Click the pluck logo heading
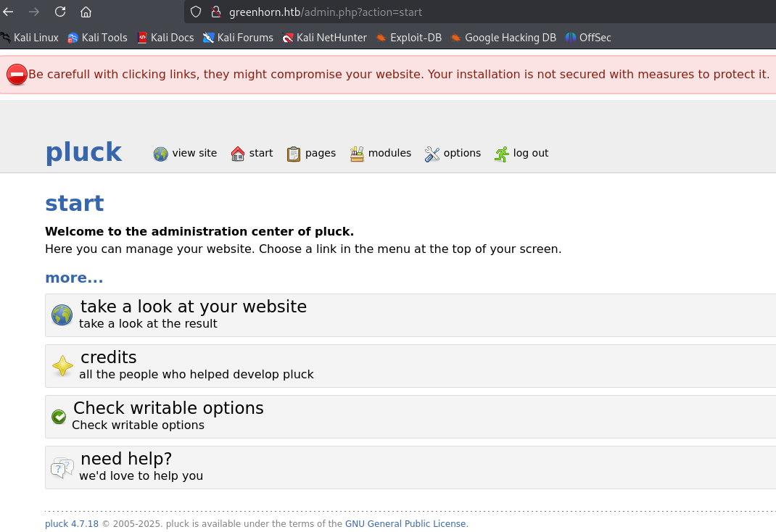 coord(83,152)
